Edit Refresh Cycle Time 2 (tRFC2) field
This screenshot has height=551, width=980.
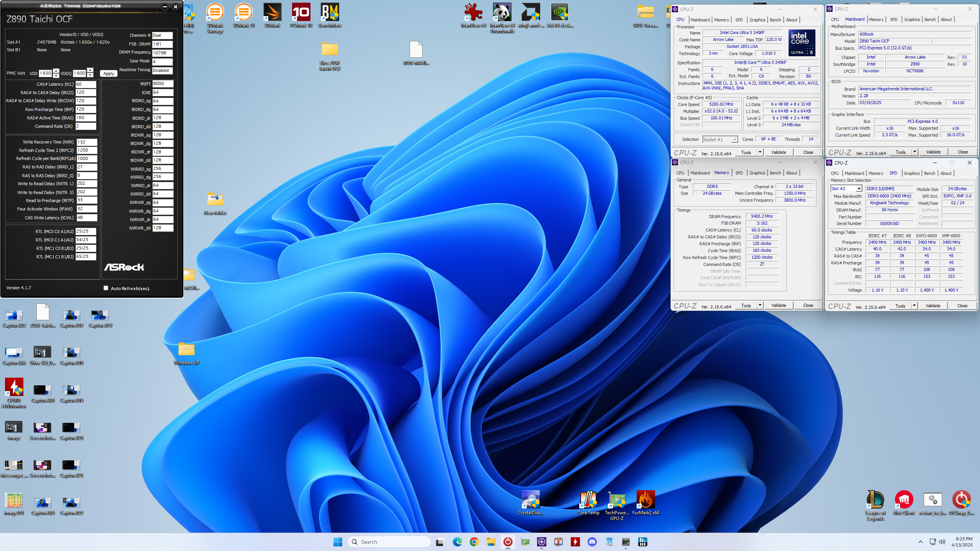pyautogui.click(x=87, y=150)
